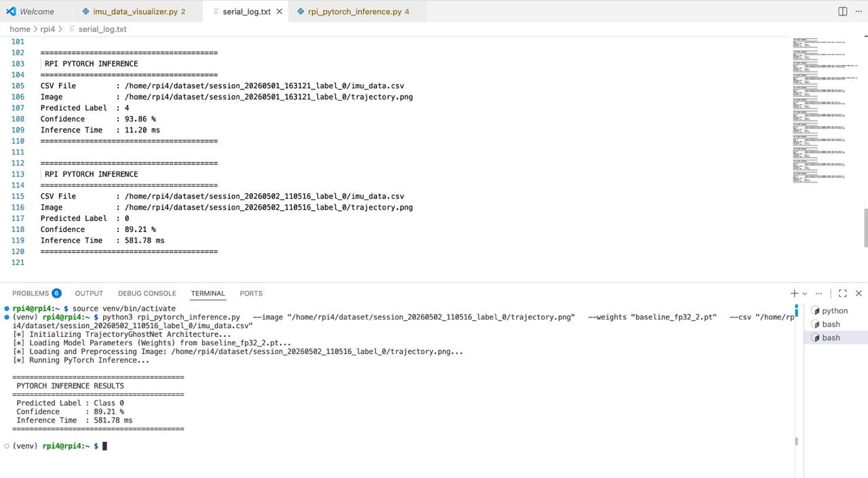
Task: Open the PORTS panel tab
Action: [x=251, y=294]
